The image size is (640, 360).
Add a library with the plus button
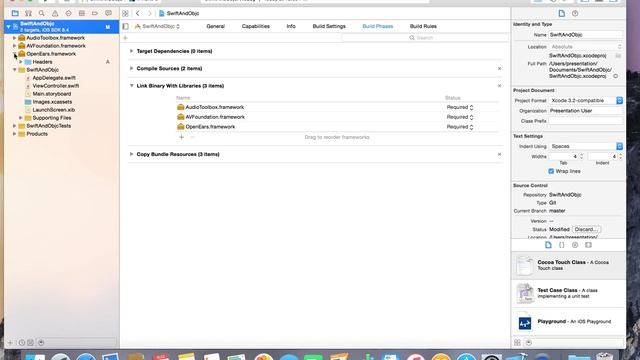182,137
